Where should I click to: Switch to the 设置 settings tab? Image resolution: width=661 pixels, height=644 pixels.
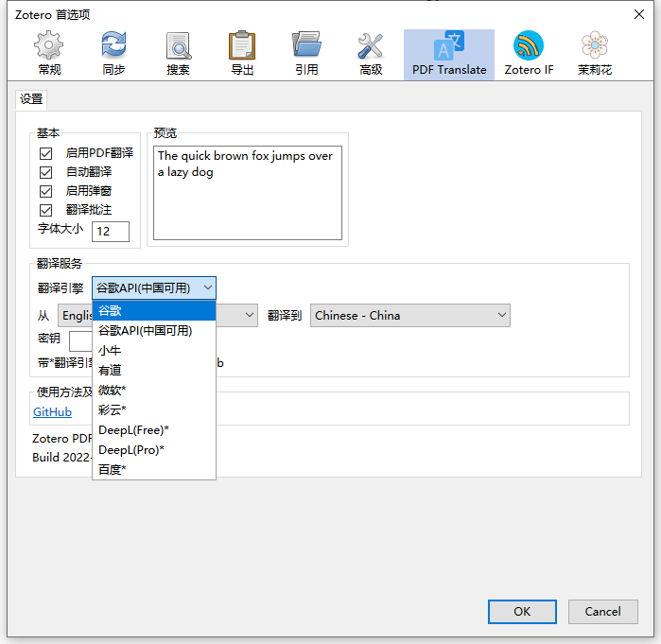[31, 99]
